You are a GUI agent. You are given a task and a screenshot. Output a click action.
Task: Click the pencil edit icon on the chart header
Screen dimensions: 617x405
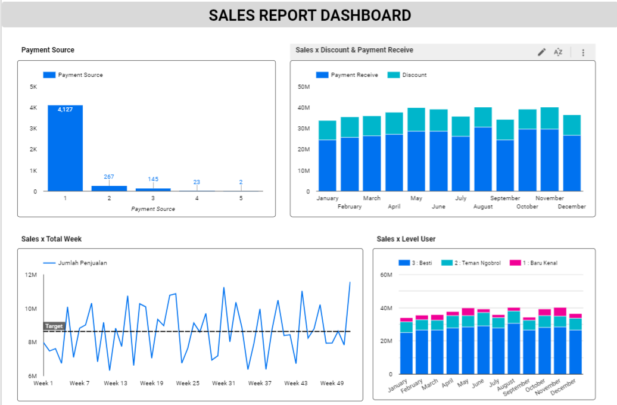click(542, 51)
